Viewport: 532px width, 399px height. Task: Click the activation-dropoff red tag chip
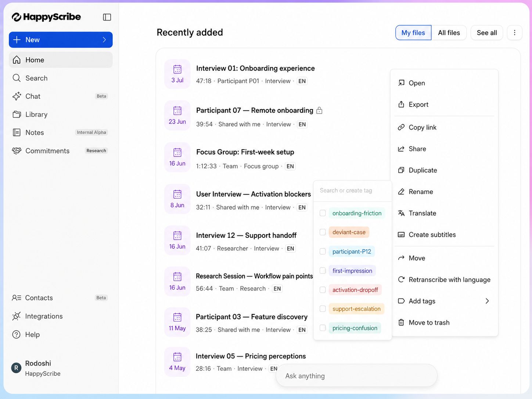[x=355, y=290]
